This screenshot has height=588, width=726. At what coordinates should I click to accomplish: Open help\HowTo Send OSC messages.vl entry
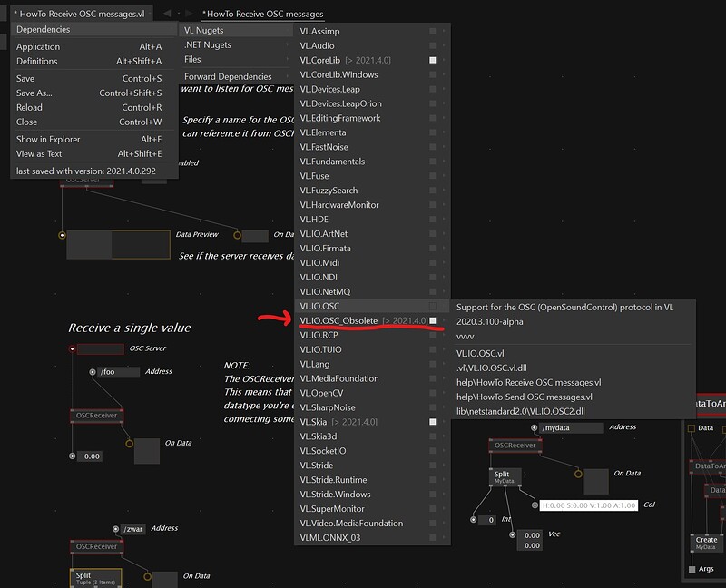574,397
